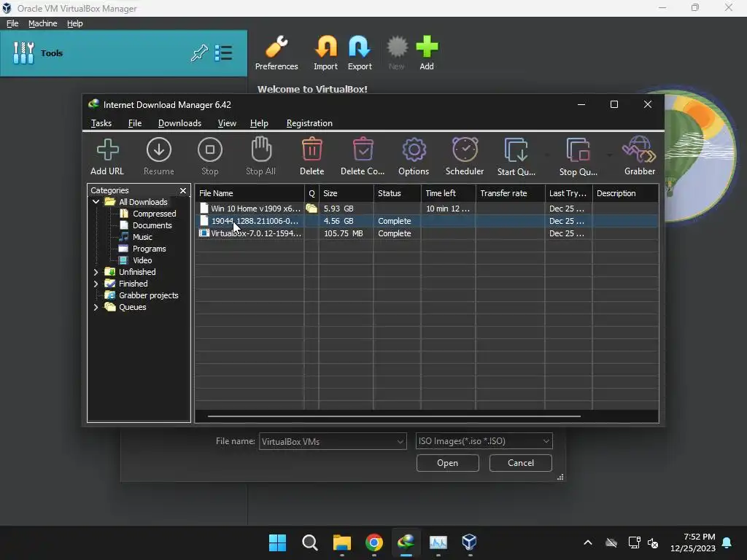Select the 19044.1288 download row

point(427,221)
